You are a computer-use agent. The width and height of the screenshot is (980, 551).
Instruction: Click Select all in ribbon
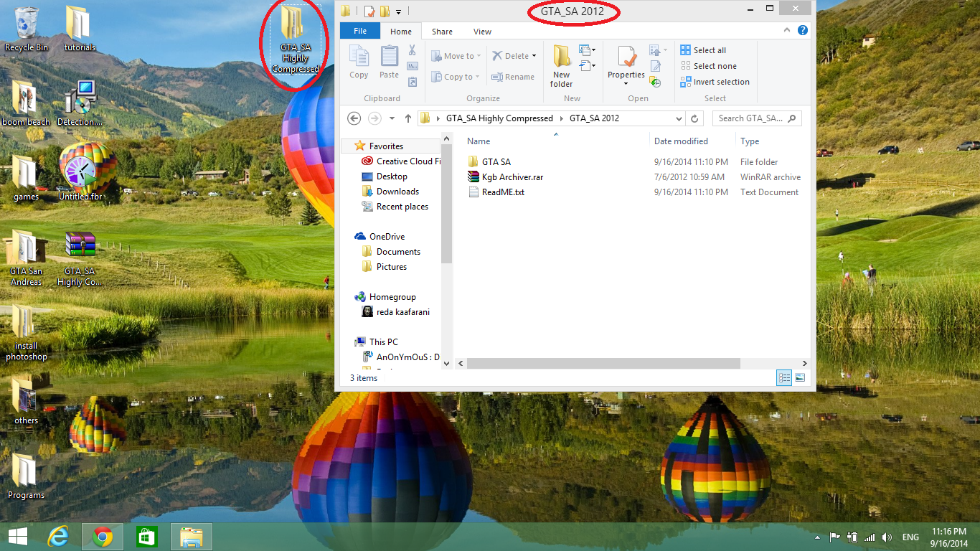[x=703, y=50]
